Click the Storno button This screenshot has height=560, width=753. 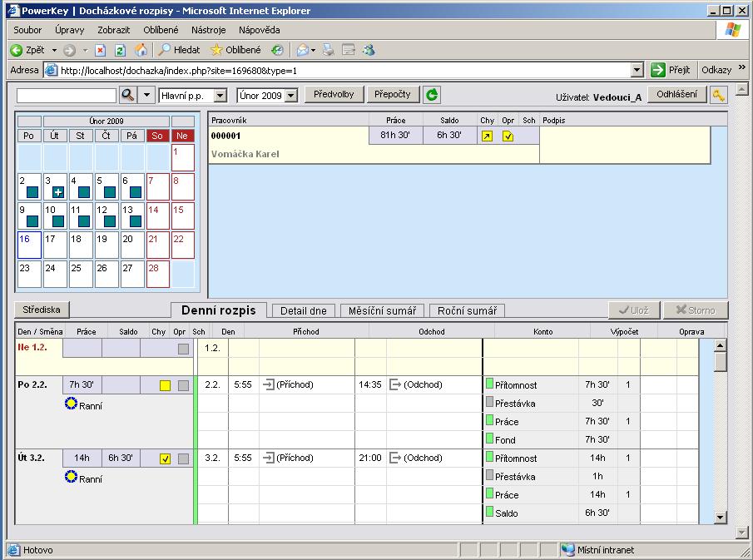point(696,310)
